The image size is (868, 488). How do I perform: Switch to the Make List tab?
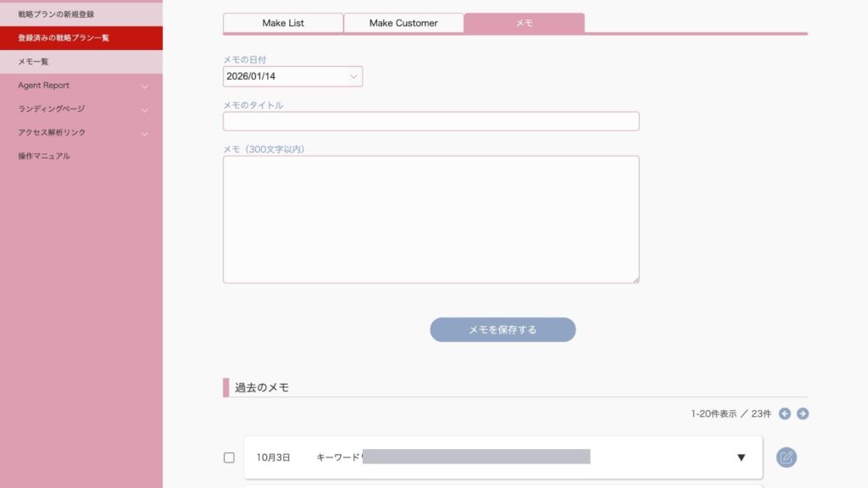pos(283,23)
